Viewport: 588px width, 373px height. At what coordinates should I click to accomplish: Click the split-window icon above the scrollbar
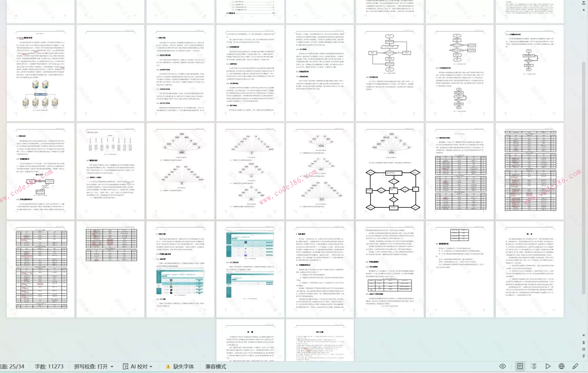583,3
